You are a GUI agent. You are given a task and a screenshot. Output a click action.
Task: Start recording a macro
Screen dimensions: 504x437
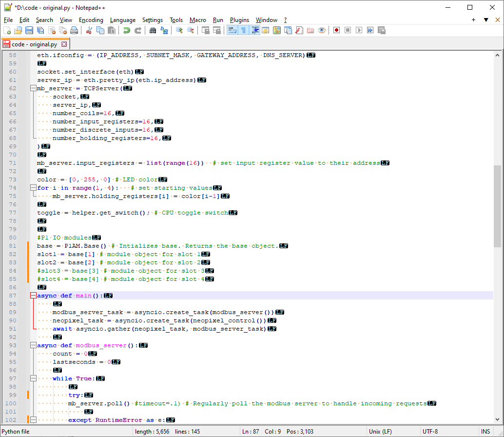(336, 30)
